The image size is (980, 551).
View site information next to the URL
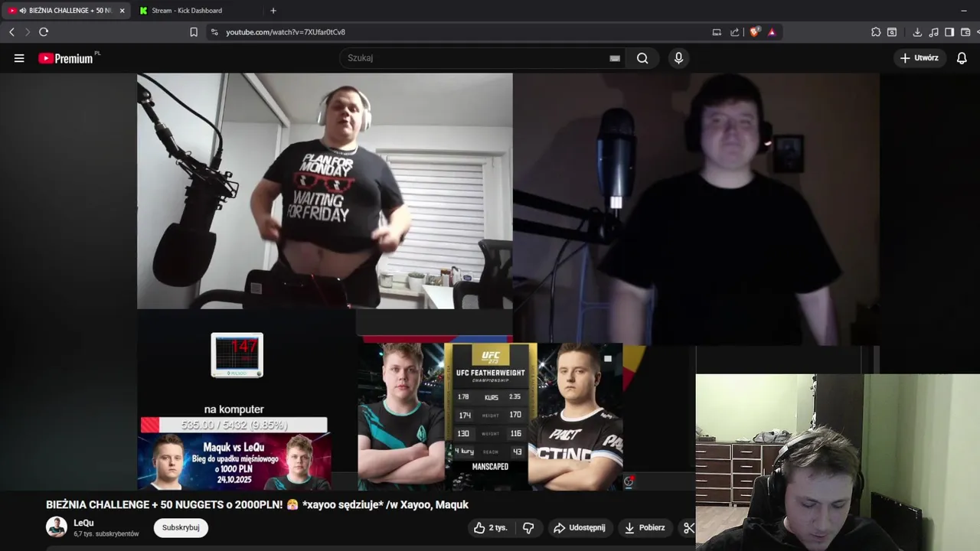[214, 32]
